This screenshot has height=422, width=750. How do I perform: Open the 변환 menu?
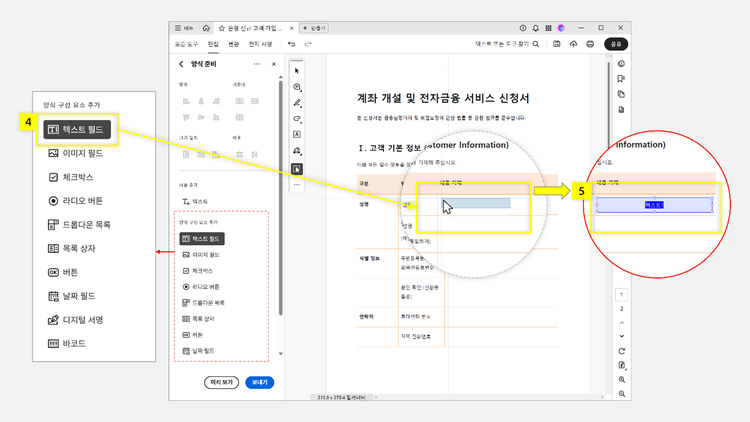coord(233,44)
